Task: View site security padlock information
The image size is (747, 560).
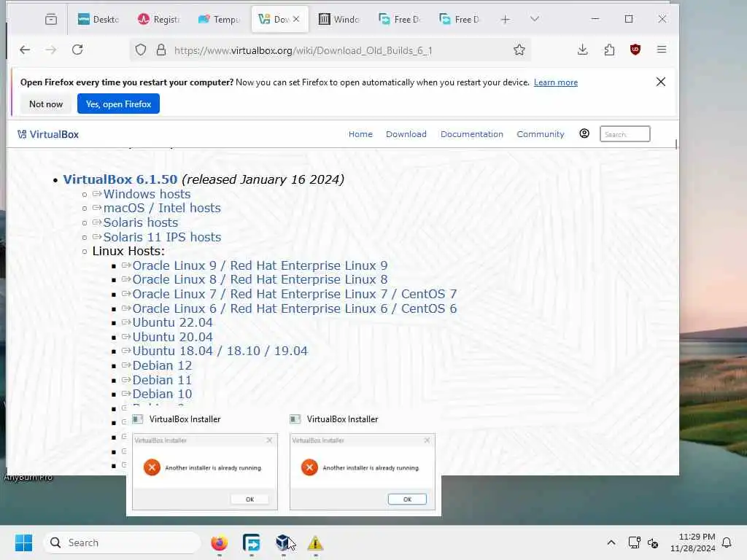Action: pos(161,50)
